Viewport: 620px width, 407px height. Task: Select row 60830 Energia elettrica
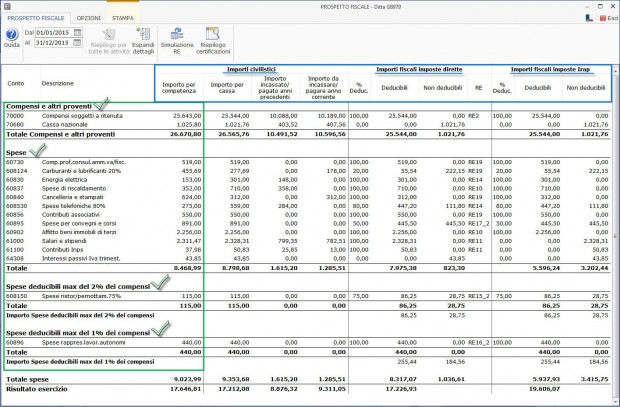pos(308,180)
